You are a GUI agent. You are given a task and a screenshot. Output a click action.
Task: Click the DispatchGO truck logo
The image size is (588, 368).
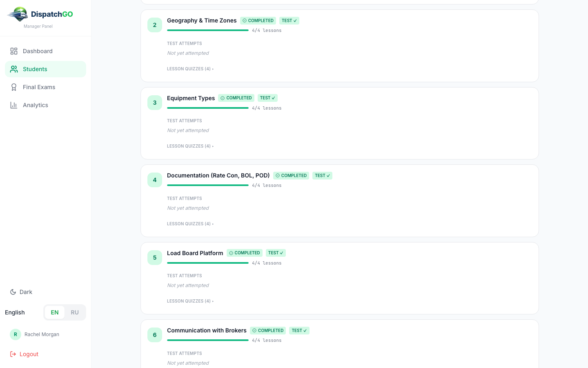(18, 14)
